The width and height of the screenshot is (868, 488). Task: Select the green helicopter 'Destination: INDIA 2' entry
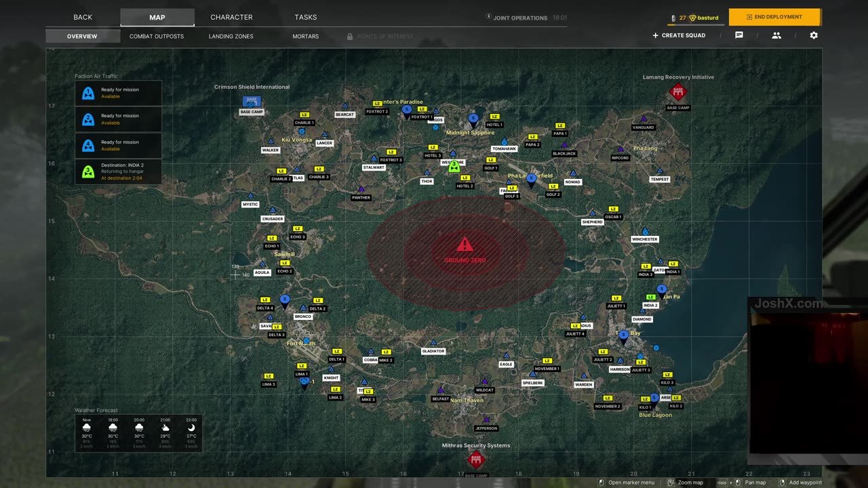pos(118,171)
